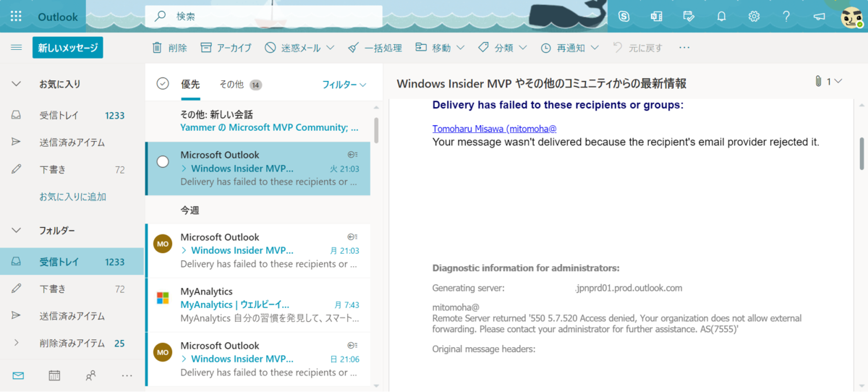868x392 pixels.
Task: Open the app launcher waffle icon
Action: 16,16
